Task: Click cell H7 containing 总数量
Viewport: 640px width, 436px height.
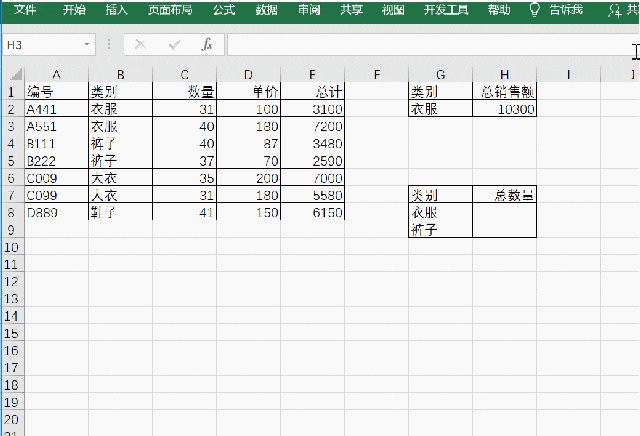Action: (x=505, y=195)
